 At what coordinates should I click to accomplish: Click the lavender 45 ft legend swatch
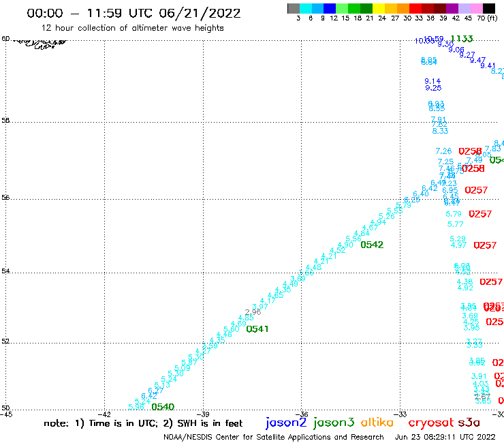464,8
